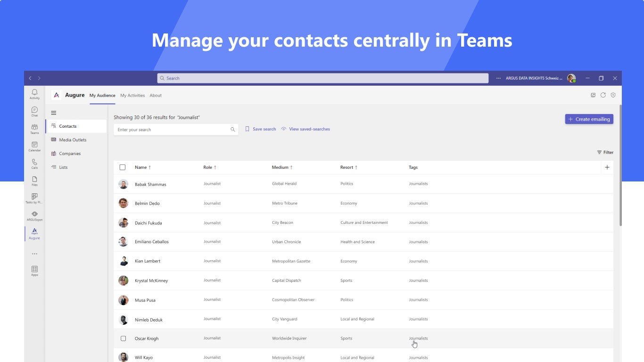Click Culture and Entertainment resort cell

(x=364, y=222)
